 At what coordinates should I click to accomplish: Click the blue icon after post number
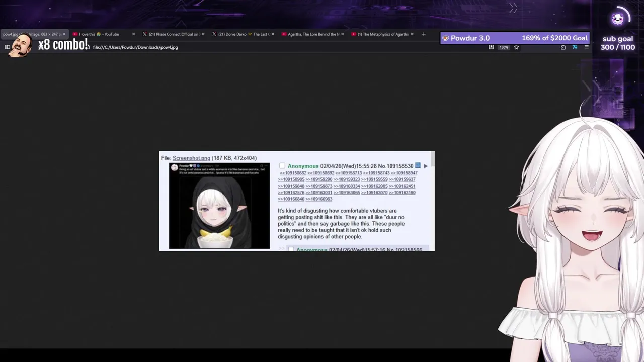click(x=418, y=165)
